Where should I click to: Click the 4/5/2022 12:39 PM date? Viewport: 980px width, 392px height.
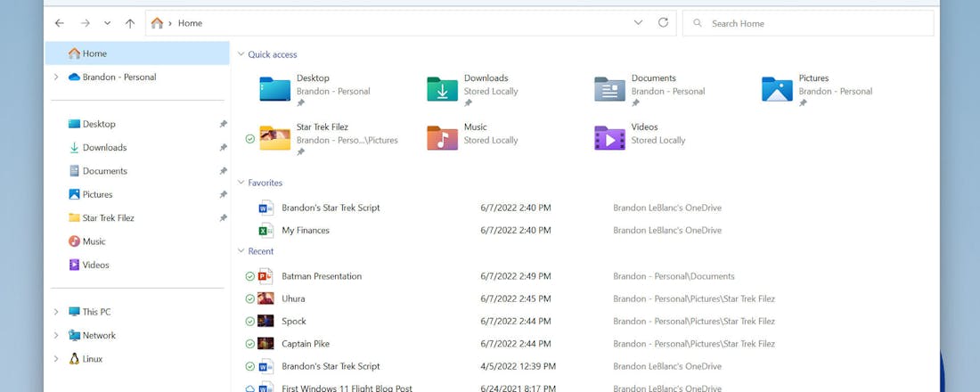pos(519,366)
